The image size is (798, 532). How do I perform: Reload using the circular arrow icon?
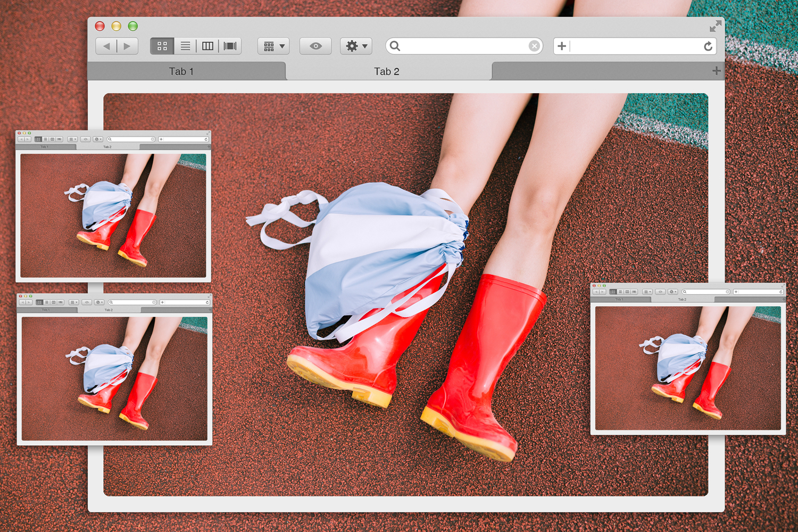708,46
